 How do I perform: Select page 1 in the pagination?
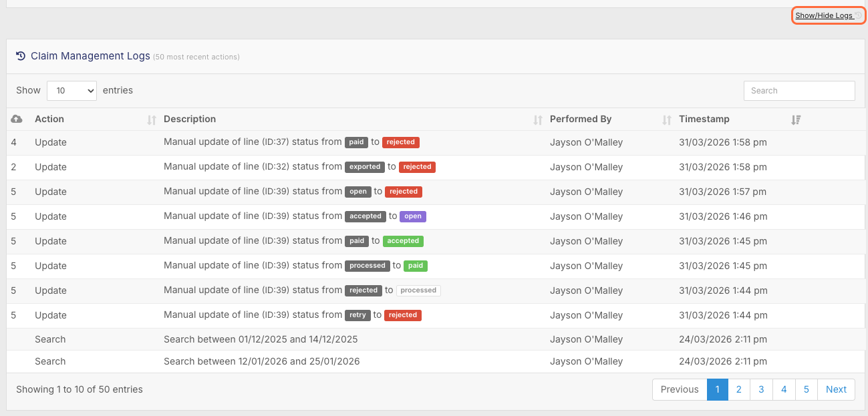point(717,389)
